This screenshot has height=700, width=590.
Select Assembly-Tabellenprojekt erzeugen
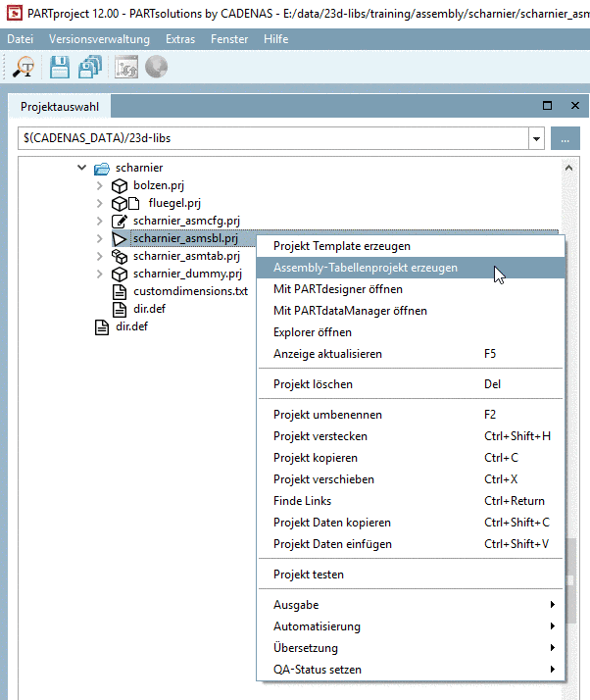[411, 268]
